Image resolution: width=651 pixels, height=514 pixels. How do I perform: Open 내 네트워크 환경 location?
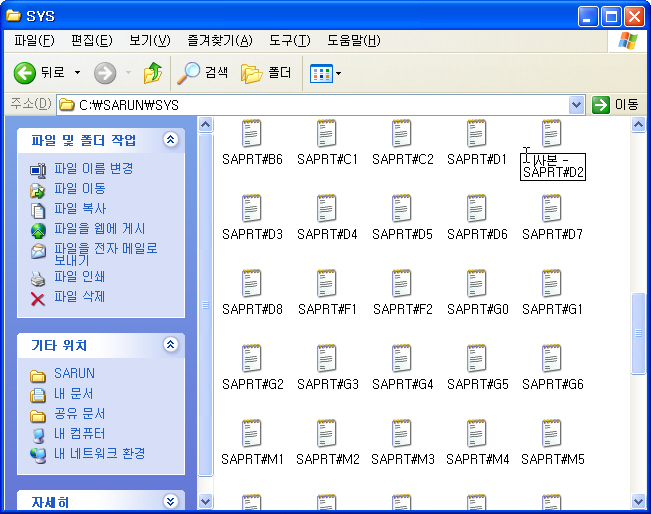tap(100, 453)
